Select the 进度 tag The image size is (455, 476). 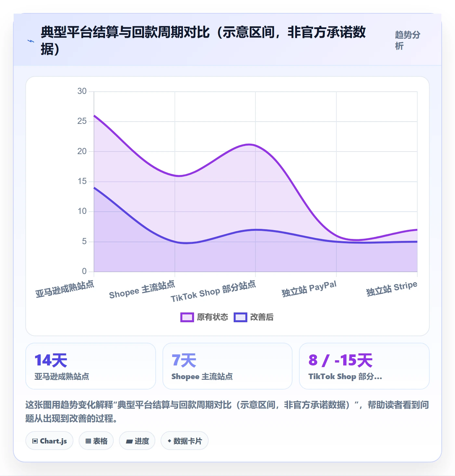(x=137, y=441)
